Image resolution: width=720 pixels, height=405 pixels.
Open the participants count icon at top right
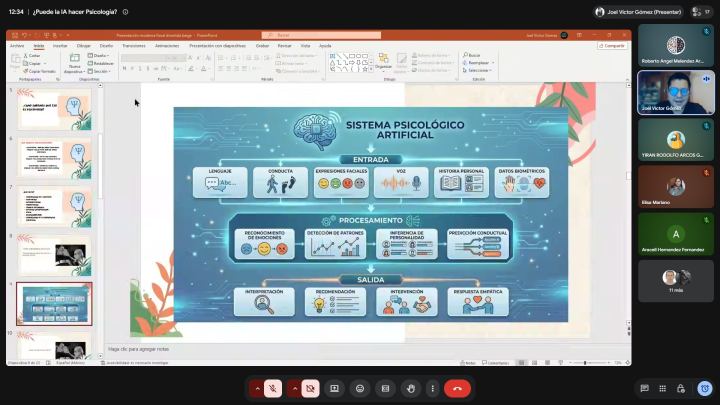(x=702, y=12)
